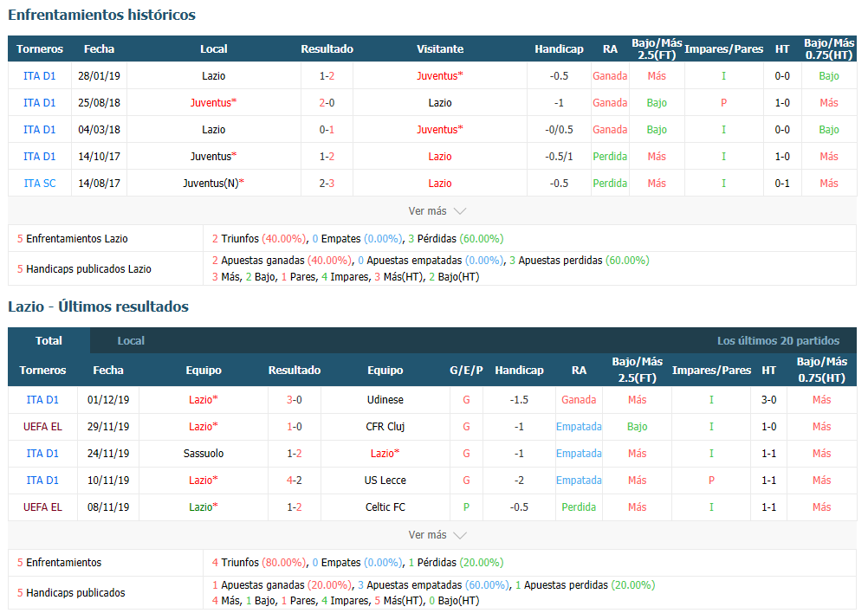The width and height of the screenshot is (868, 613).
Task: Click Udinese team name
Action: (x=385, y=399)
